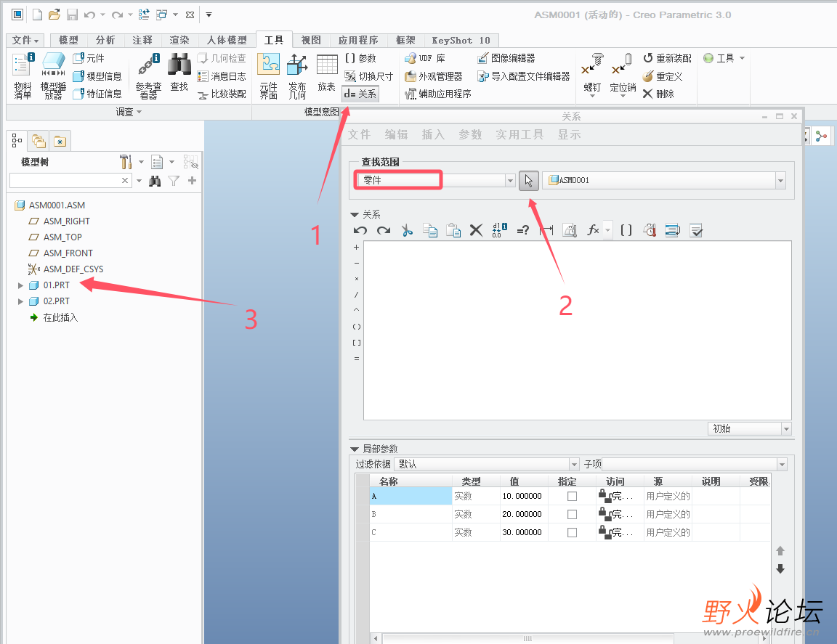
Task: Open the Bill of Materials (物料清单) tool
Action: pos(23,76)
